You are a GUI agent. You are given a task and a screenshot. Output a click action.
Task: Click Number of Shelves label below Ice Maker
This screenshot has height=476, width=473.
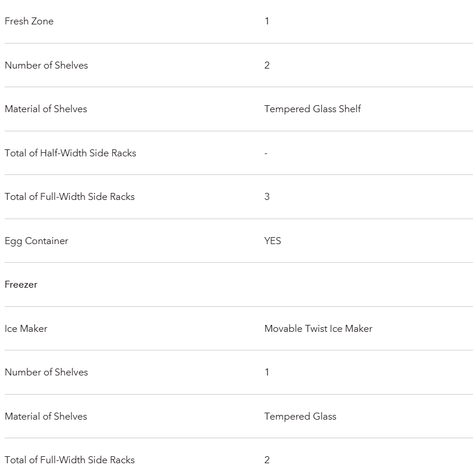[x=46, y=373]
